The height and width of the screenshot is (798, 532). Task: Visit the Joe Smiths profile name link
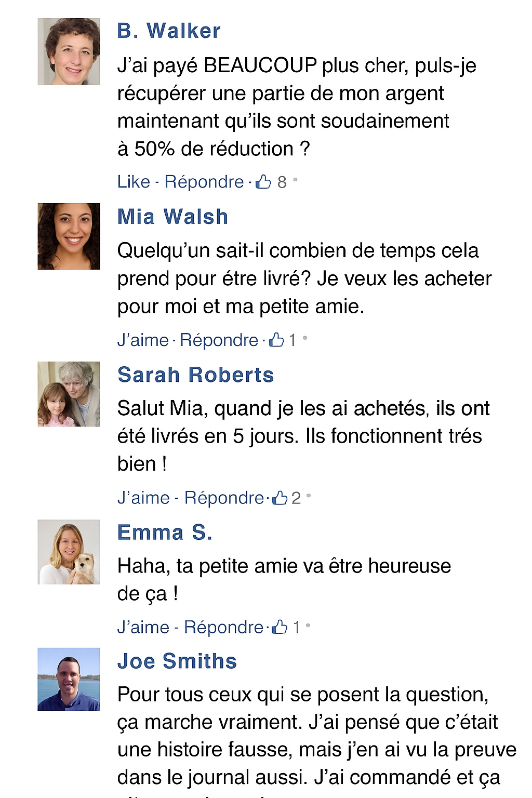tap(177, 661)
